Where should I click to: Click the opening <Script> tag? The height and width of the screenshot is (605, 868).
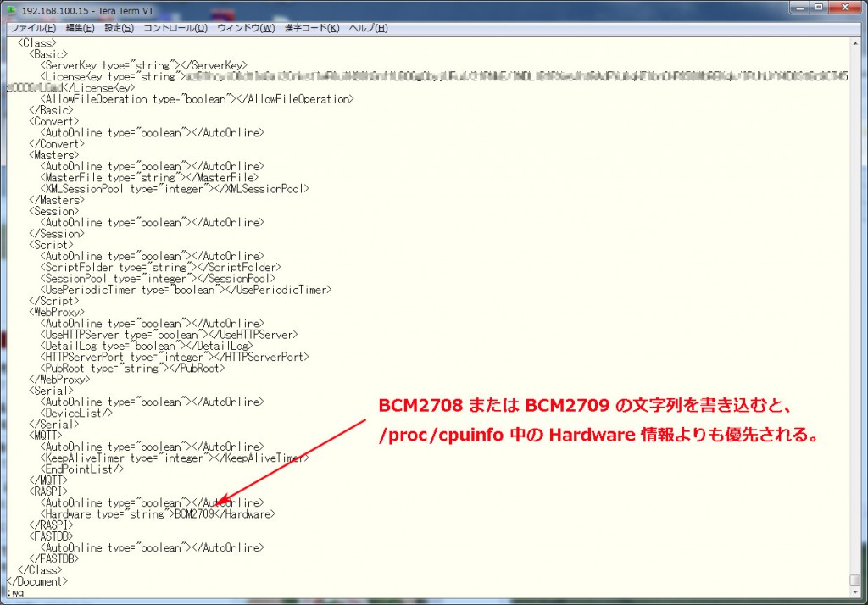coord(51,245)
